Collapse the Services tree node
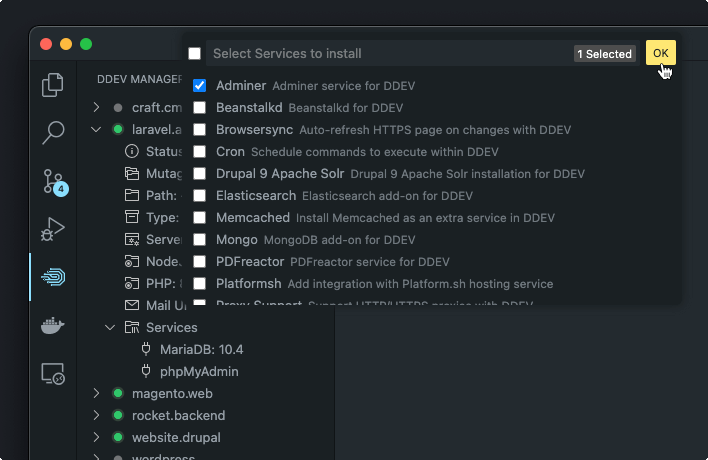Image resolution: width=708 pixels, height=460 pixels. [x=110, y=327]
